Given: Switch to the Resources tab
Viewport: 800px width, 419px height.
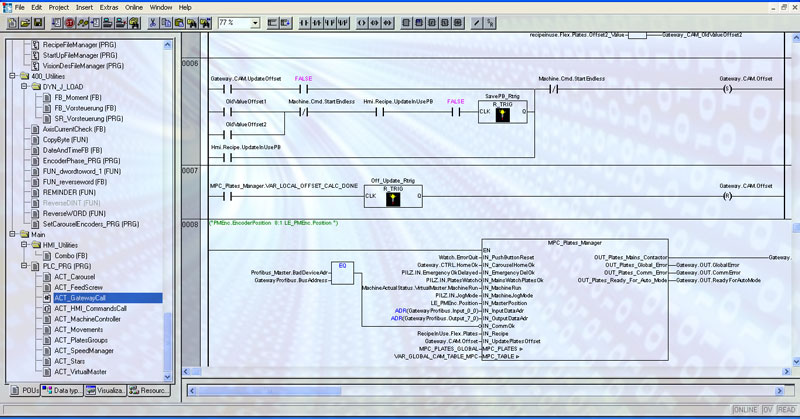Looking at the screenshot, I should 148,390.
